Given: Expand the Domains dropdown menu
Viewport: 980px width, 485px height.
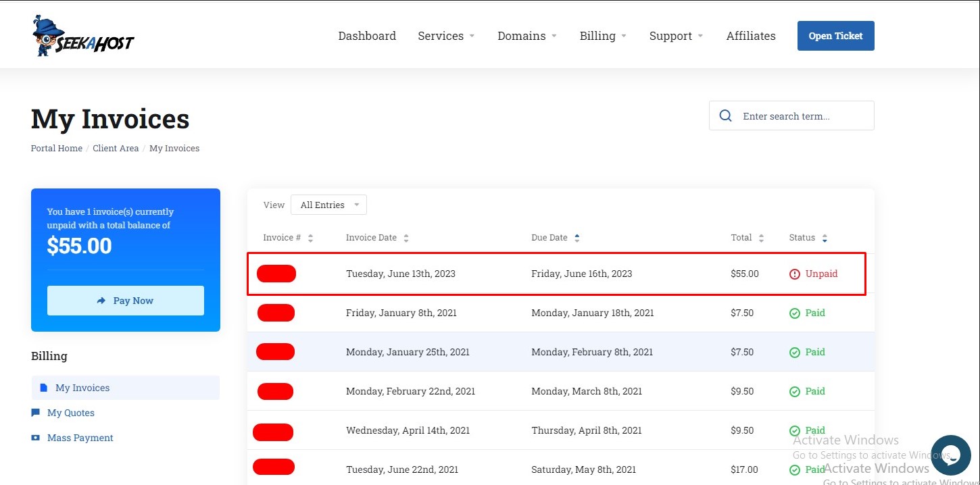Looking at the screenshot, I should [526, 36].
